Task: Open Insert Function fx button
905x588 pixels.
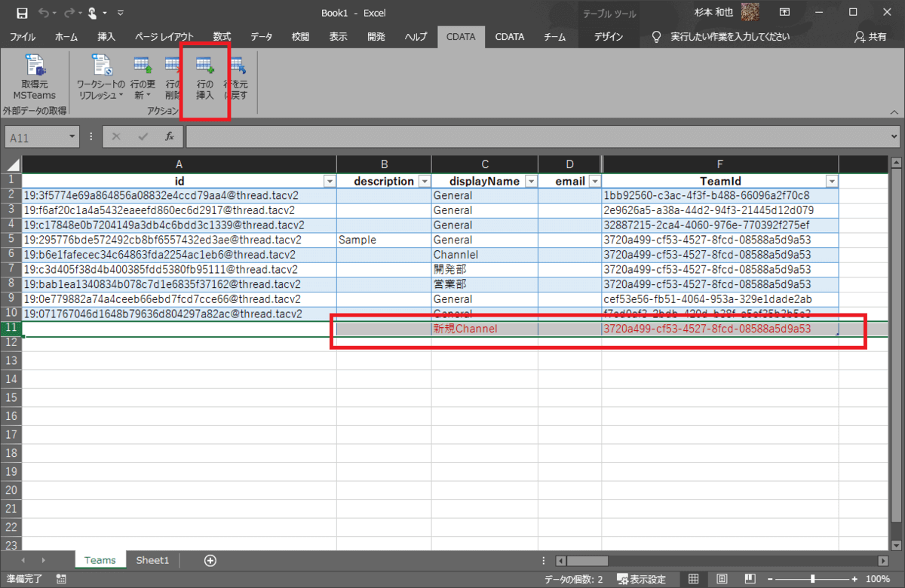Action: click(170, 136)
